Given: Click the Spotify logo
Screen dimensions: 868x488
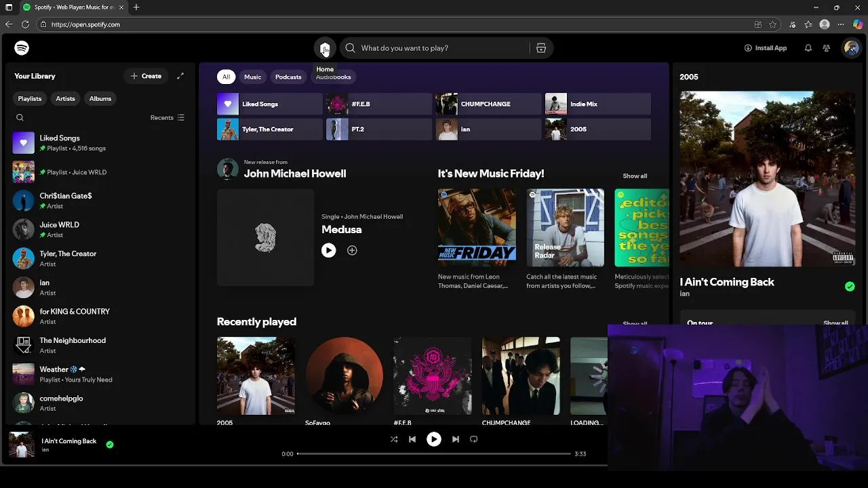Looking at the screenshot, I should tap(22, 48).
